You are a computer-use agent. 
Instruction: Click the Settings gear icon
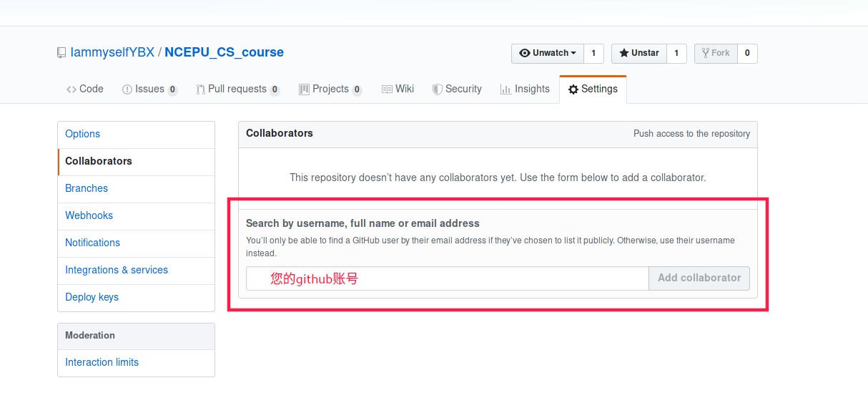coord(573,89)
